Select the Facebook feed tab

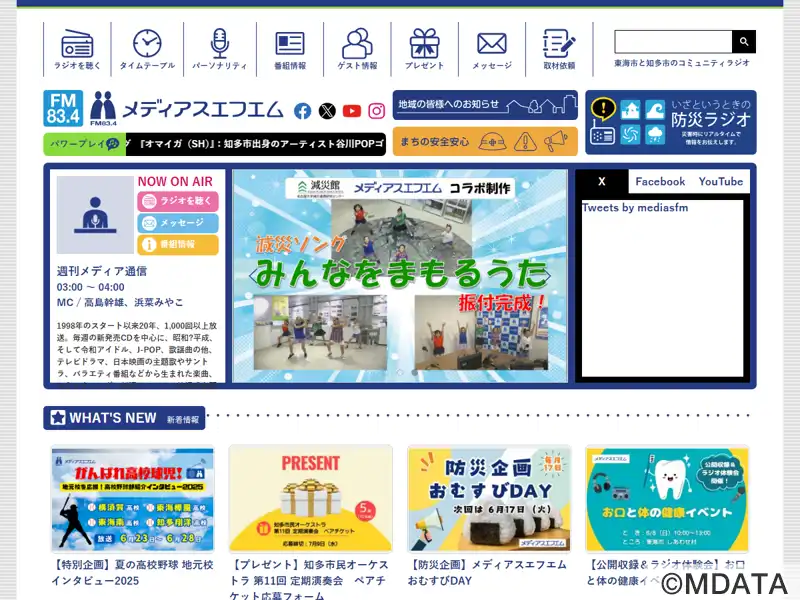pyautogui.click(x=660, y=182)
